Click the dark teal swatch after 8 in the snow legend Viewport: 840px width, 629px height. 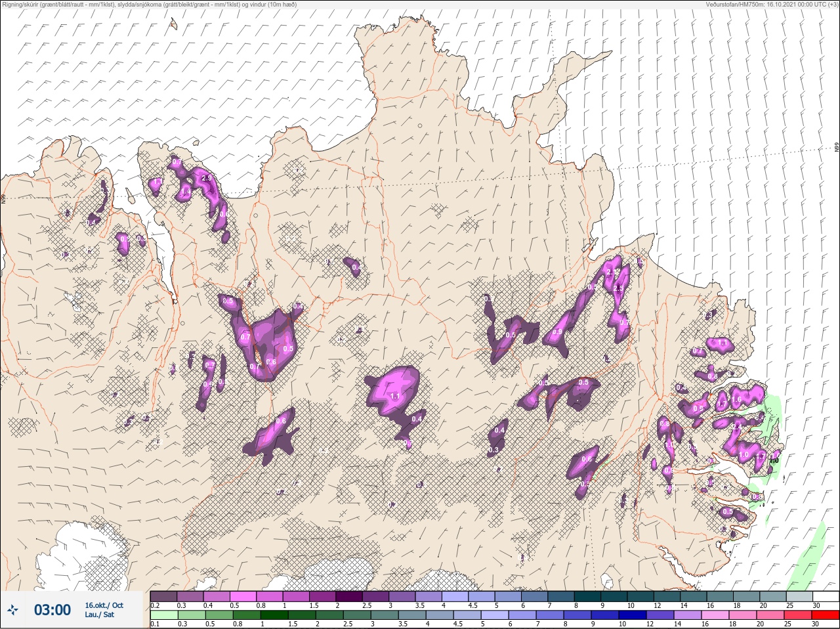coord(589,596)
